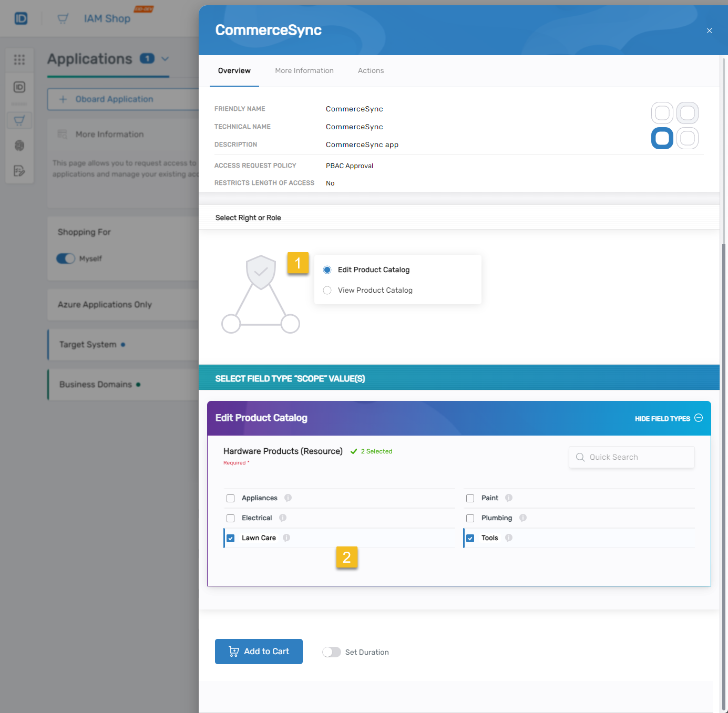Click the shopping cart icon in top bar

point(63,19)
